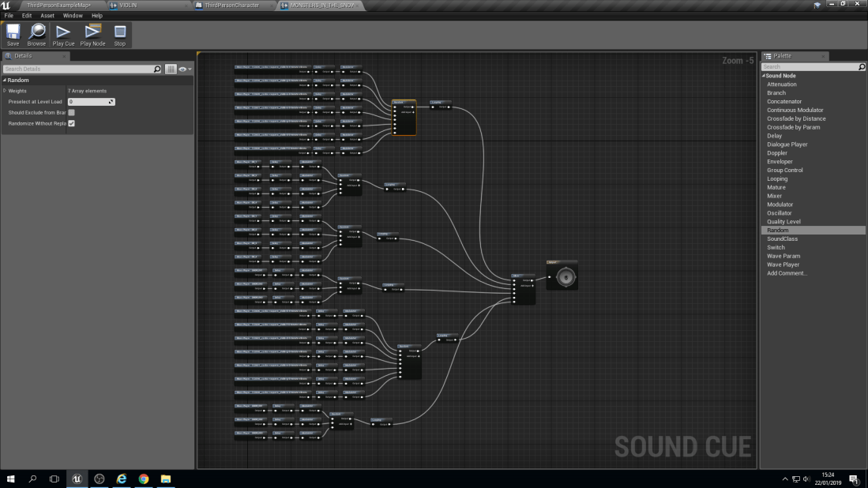Open Google Chrome from the taskbar

[x=144, y=479]
